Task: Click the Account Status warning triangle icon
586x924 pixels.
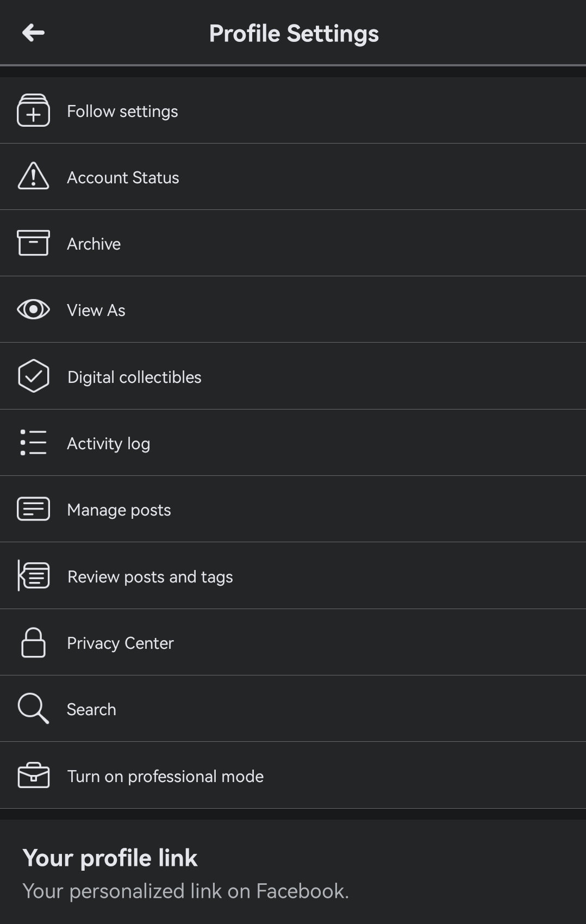Action: (33, 176)
